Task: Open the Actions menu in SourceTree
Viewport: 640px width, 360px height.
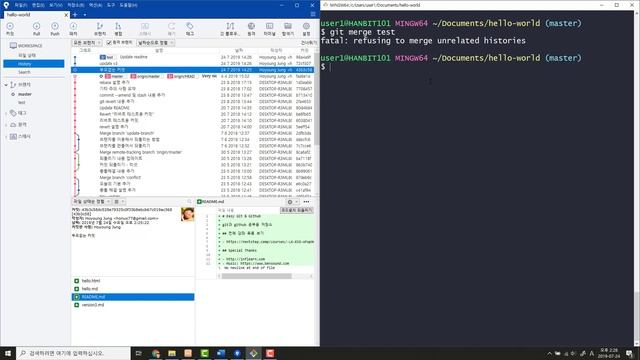Action: coord(96,5)
